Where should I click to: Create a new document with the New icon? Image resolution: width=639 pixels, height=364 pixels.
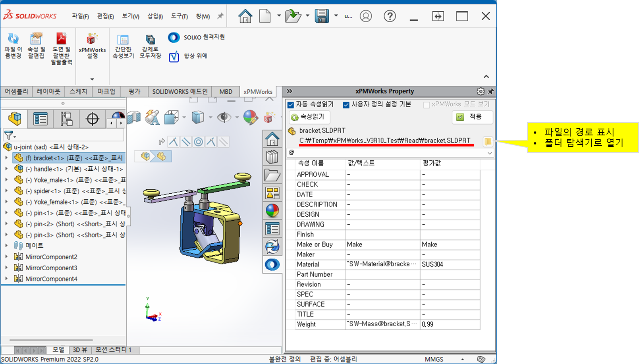click(265, 16)
